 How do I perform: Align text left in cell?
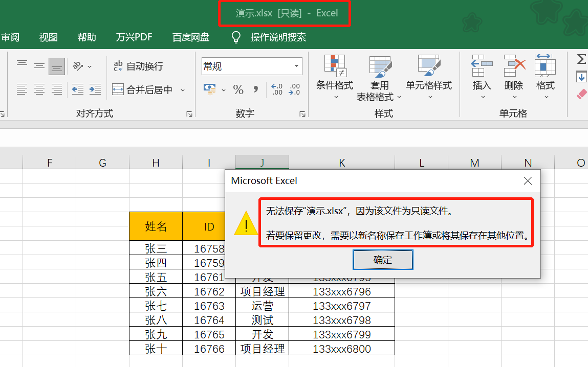click(22, 89)
